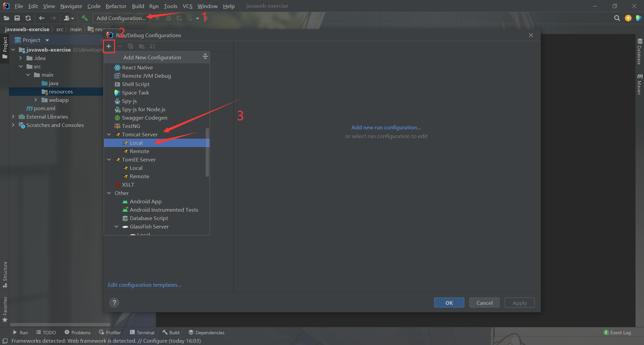This screenshot has height=345, width=644.
Task: Click the Open folder toolbar icon
Action: [6, 18]
